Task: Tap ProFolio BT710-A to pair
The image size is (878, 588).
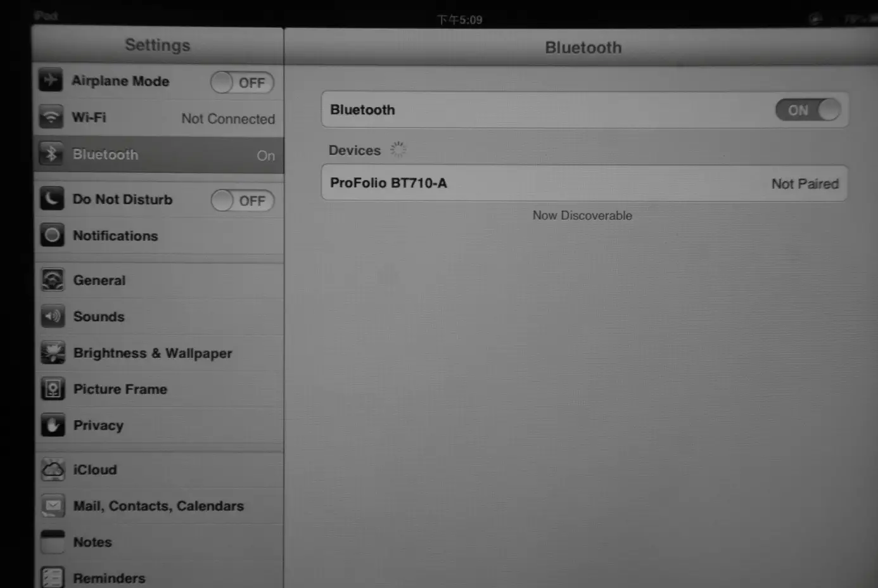Action: coord(389,183)
